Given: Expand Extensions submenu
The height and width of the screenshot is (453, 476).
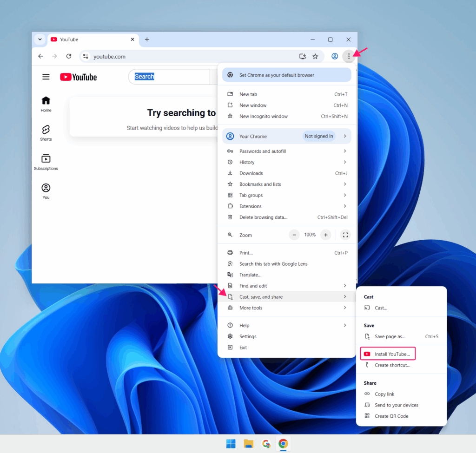Looking at the screenshot, I should pyautogui.click(x=286, y=206).
